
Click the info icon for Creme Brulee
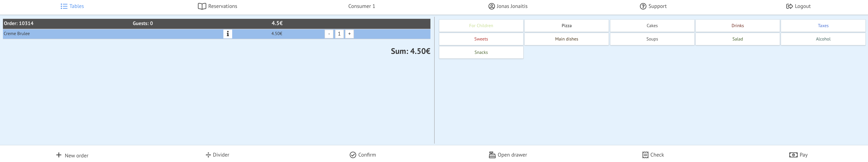(227, 34)
